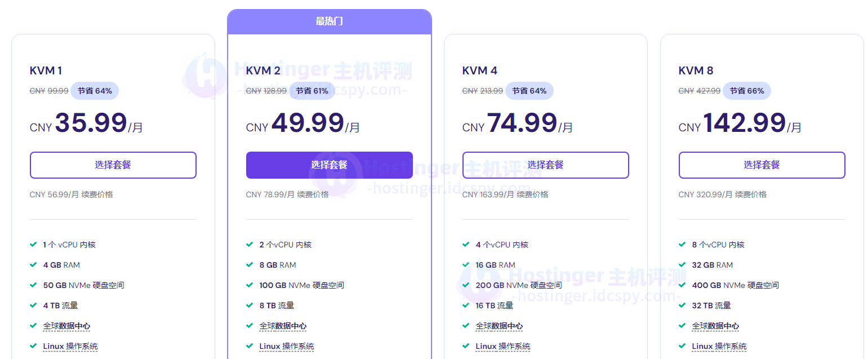Click the checkmark next to 8 TB 流量

point(249,305)
